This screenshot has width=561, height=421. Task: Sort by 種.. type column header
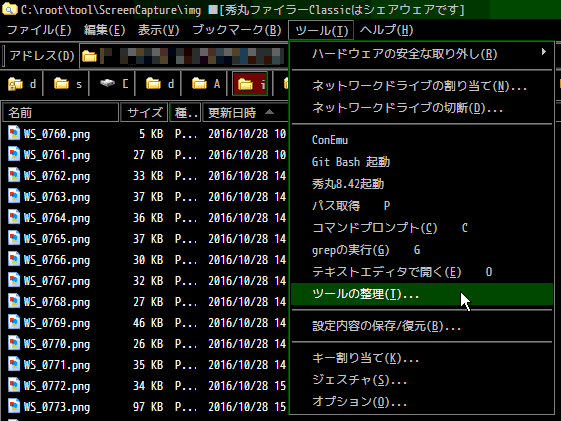(x=185, y=113)
